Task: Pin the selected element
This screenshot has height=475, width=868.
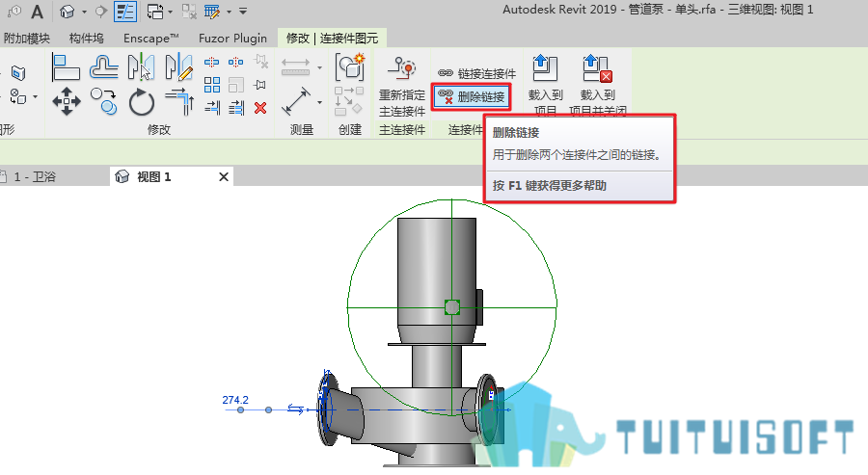Action: tap(260, 85)
